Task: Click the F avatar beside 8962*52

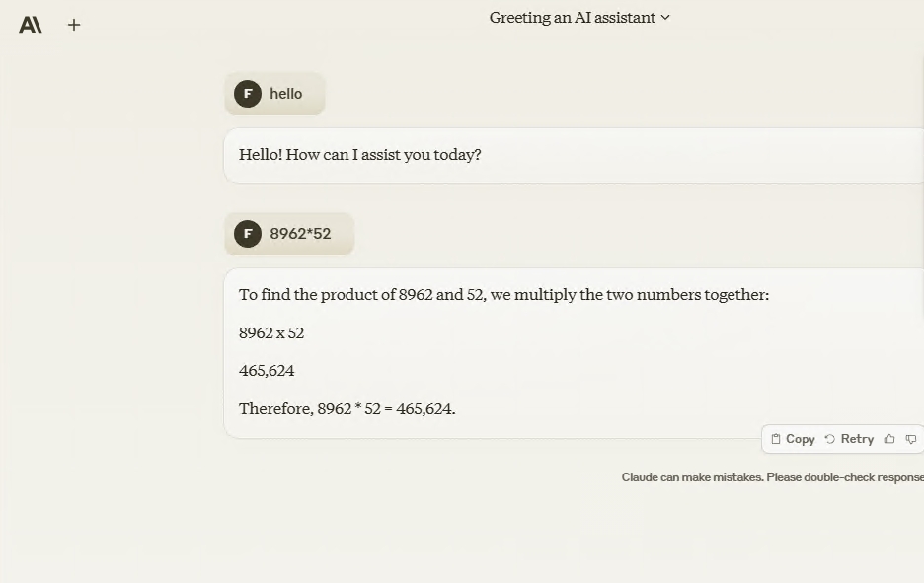Action: [248, 234]
